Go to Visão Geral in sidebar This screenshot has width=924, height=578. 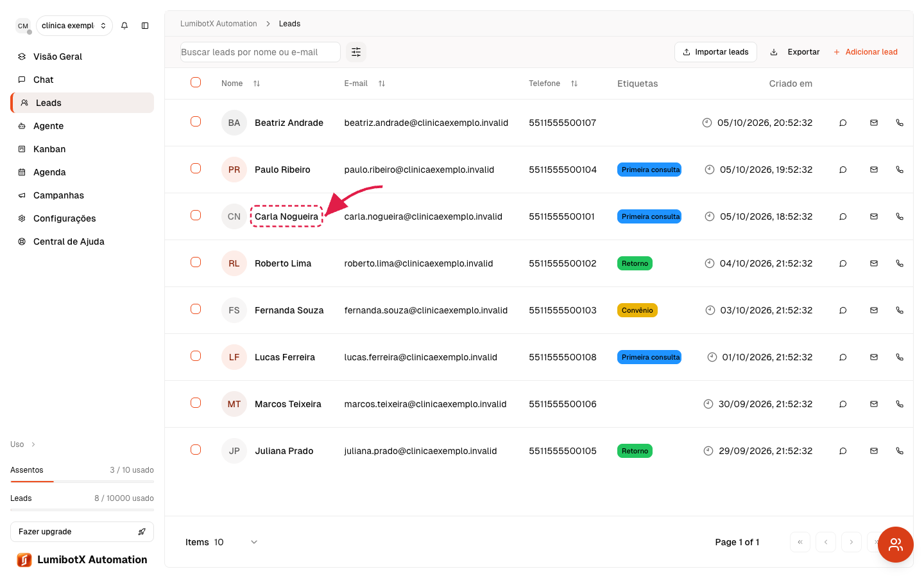(82, 57)
